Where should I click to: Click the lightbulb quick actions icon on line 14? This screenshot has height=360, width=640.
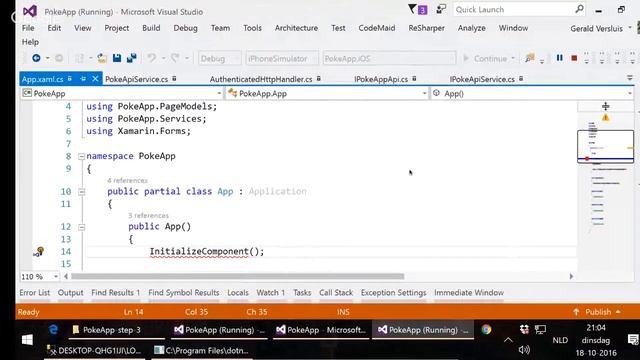point(39,251)
